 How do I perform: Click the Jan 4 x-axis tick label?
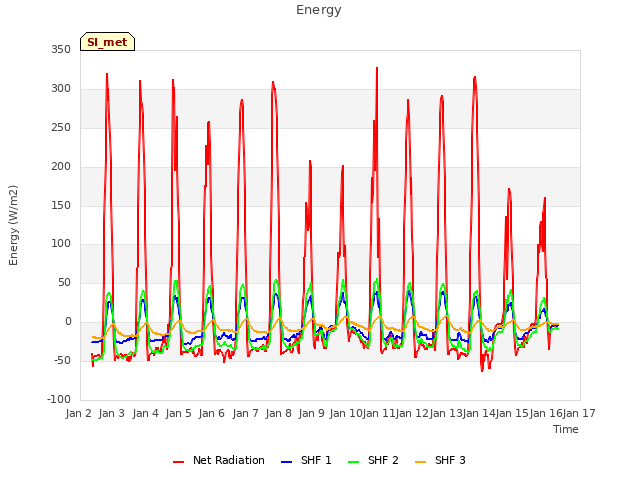pos(146,413)
